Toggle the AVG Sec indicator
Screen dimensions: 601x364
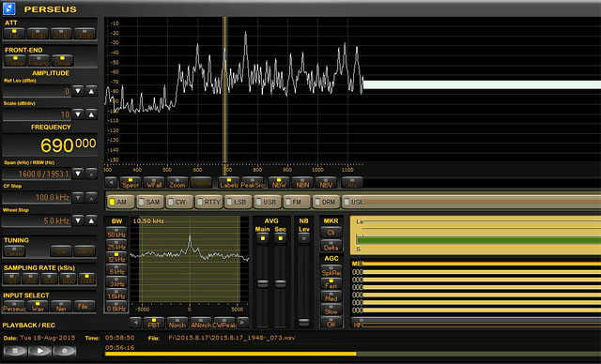pos(280,238)
